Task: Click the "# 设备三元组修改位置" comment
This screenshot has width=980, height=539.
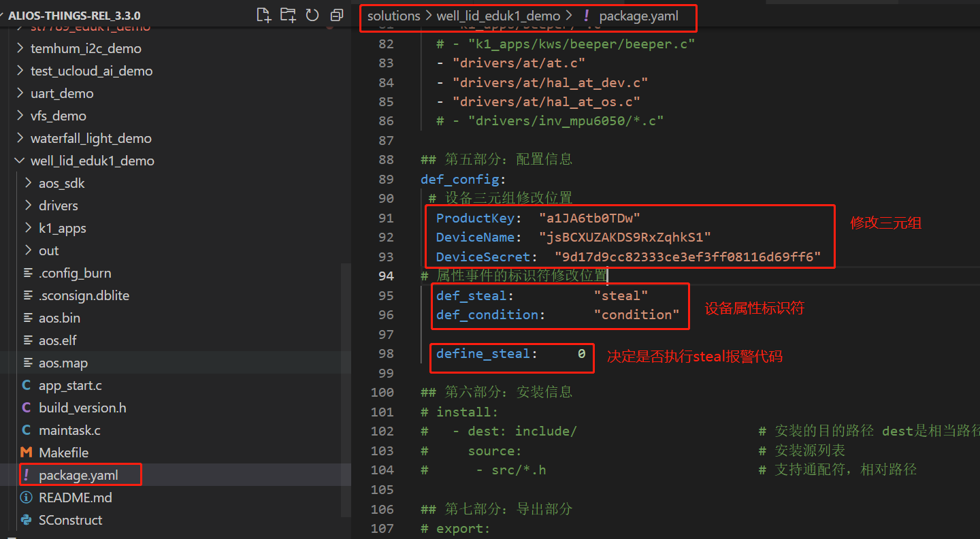Action: [x=501, y=198]
